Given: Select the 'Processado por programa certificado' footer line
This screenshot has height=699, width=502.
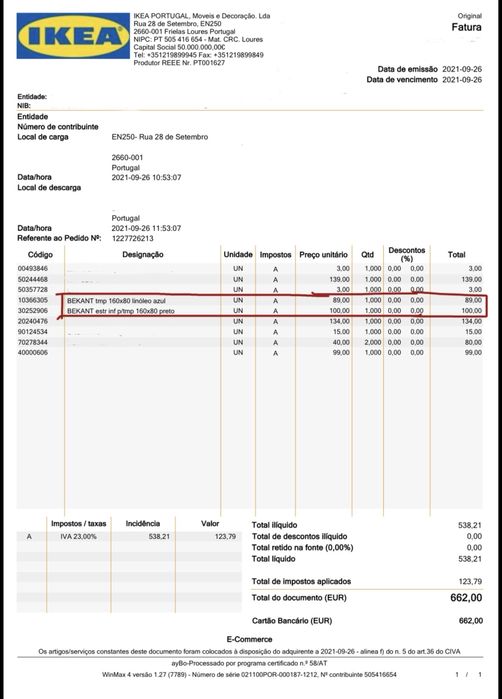Looking at the screenshot, I should click(250, 664).
